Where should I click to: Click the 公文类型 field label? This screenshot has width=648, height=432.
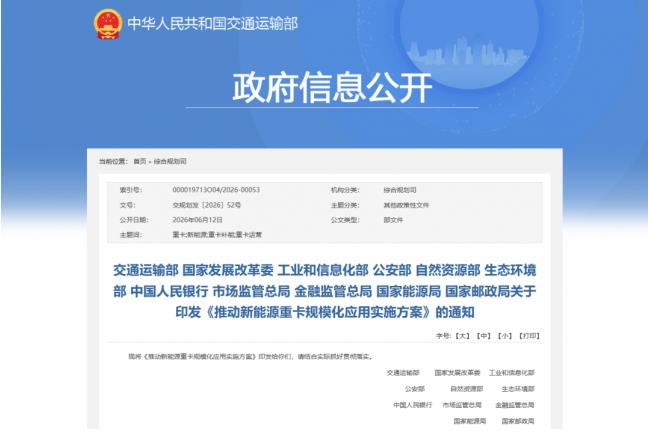pos(345,220)
